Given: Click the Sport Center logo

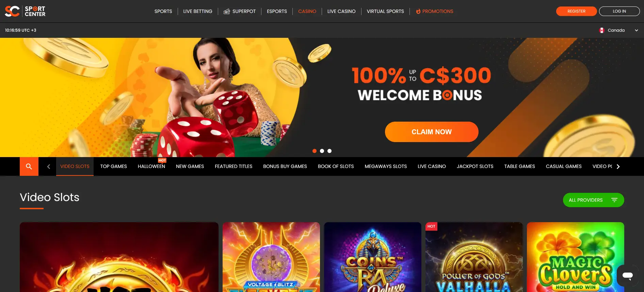Looking at the screenshot, I should (x=25, y=11).
